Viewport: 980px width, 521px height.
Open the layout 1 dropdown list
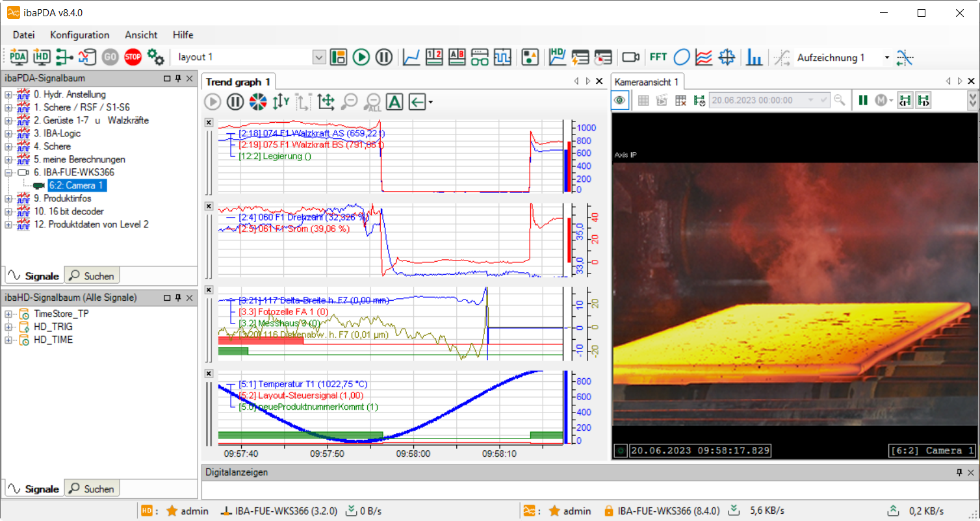pyautogui.click(x=318, y=57)
